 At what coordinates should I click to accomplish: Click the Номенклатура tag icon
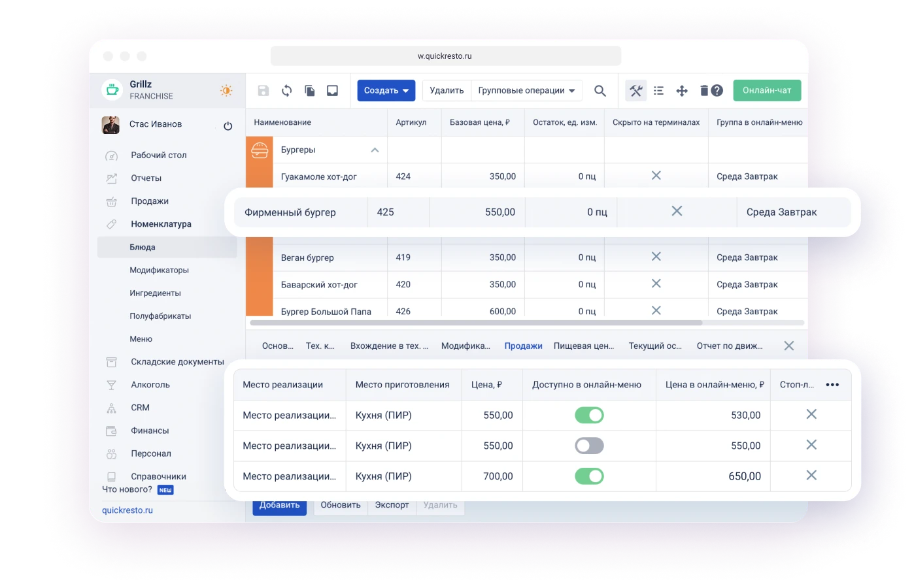click(x=112, y=224)
